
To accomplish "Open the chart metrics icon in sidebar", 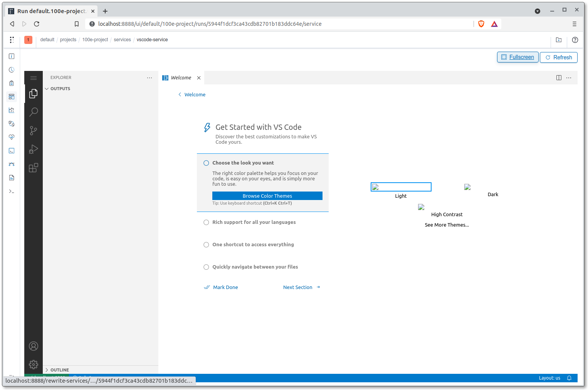I will tap(12, 110).
